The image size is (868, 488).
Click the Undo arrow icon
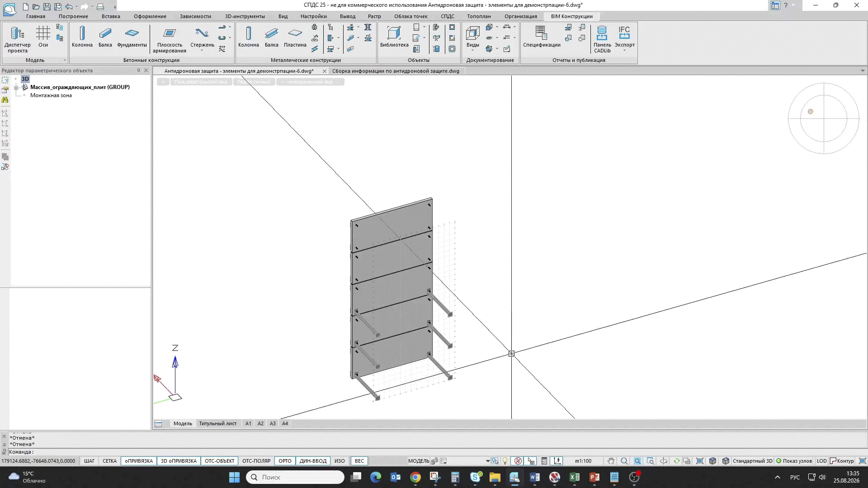(x=69, y=6)
